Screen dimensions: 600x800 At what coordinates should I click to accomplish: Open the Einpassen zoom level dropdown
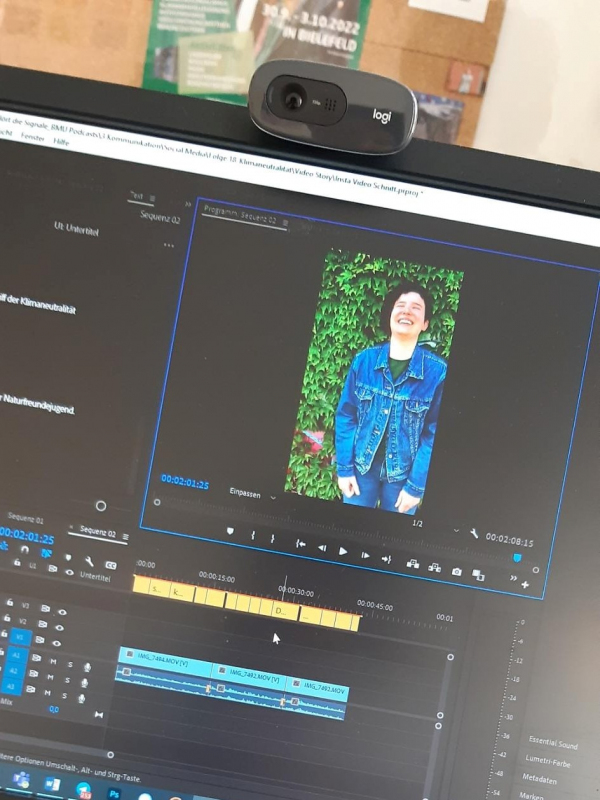coord(252,495)
